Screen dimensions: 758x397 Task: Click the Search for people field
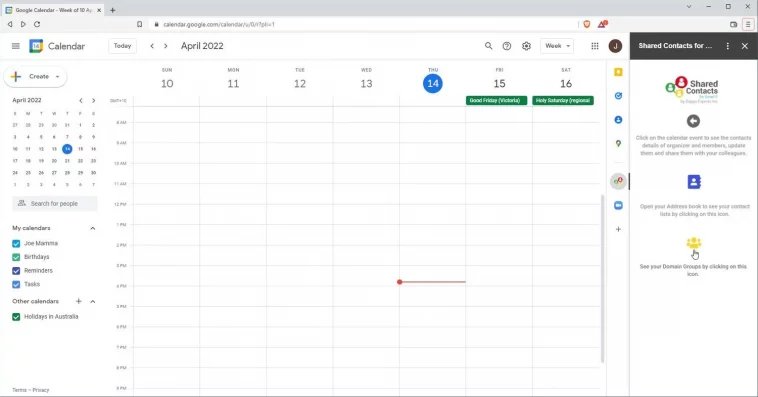point(55,204)
